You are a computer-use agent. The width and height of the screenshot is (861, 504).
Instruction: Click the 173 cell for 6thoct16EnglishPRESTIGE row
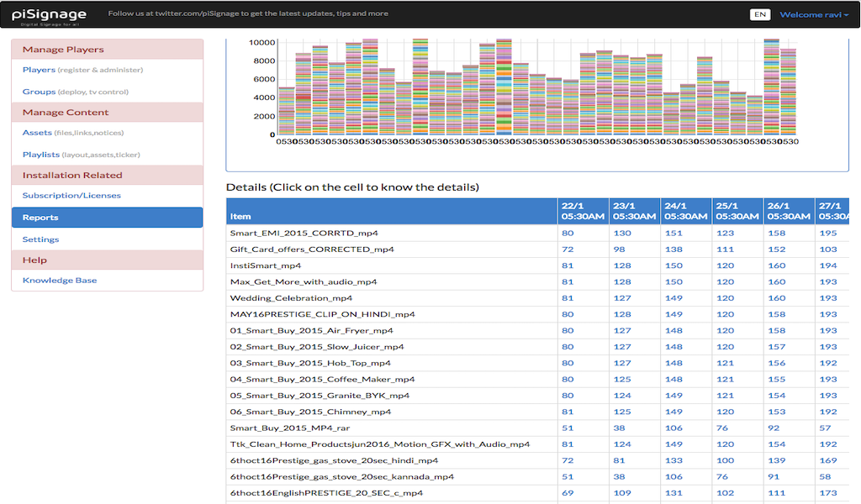828,493
